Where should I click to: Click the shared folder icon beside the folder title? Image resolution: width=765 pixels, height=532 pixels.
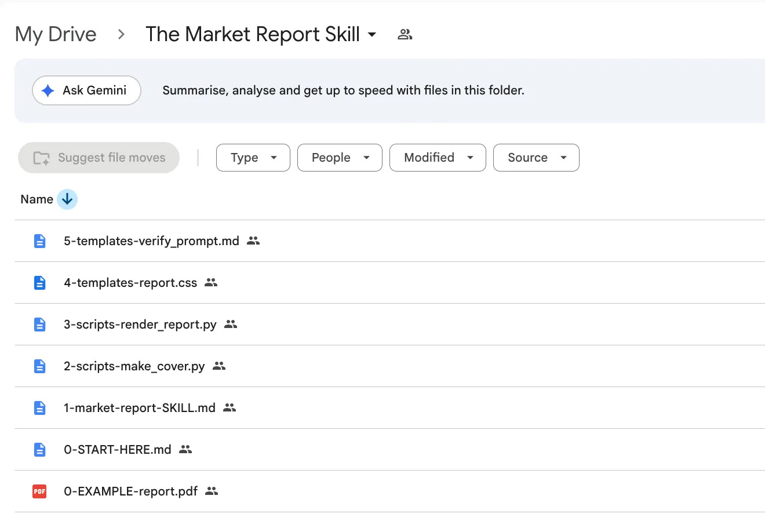click(x=405, y=34)
